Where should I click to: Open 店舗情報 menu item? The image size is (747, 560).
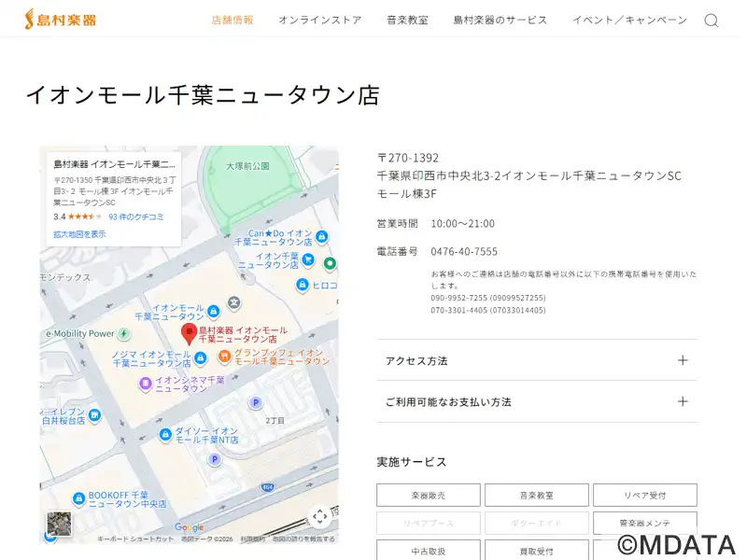point(233,20)
